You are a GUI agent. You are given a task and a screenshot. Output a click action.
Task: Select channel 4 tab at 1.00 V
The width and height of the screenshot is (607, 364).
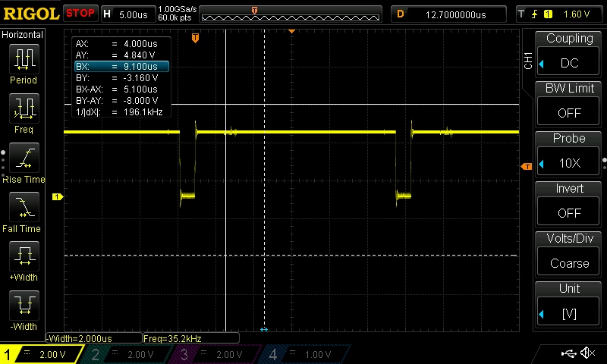pyautogui.click(x=306, y=354)
